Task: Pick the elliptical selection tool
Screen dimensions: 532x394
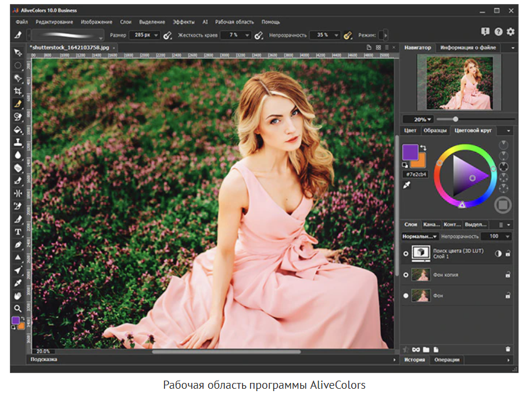Action: point(17,66)
